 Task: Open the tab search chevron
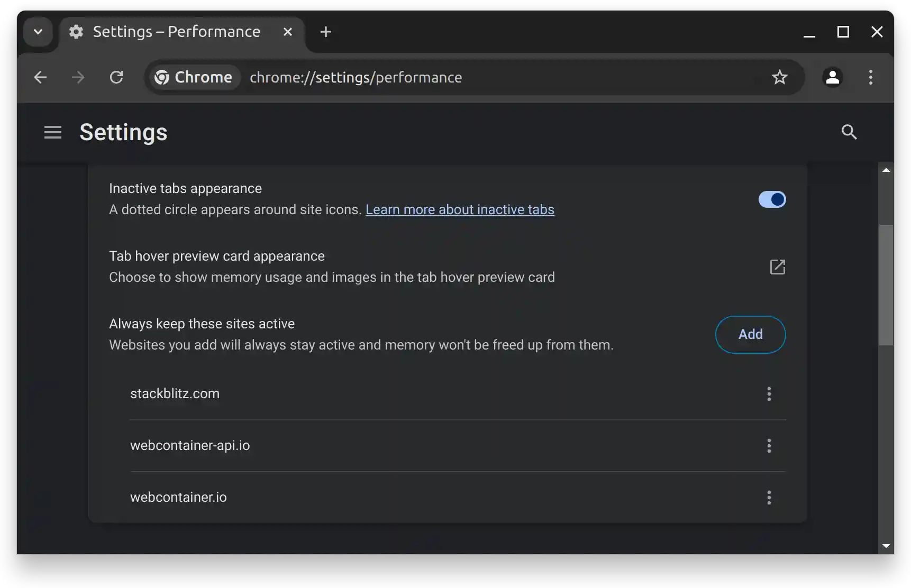pos(37,32)
